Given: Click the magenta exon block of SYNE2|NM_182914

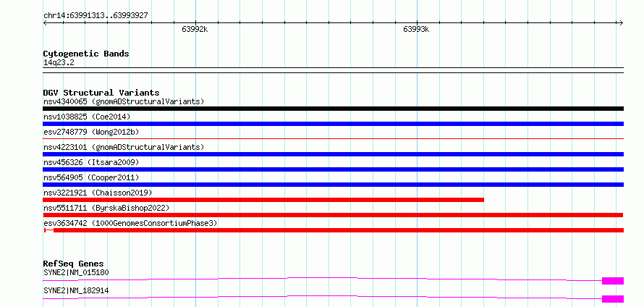Looking at the screenshot, I should pos(613,299).
